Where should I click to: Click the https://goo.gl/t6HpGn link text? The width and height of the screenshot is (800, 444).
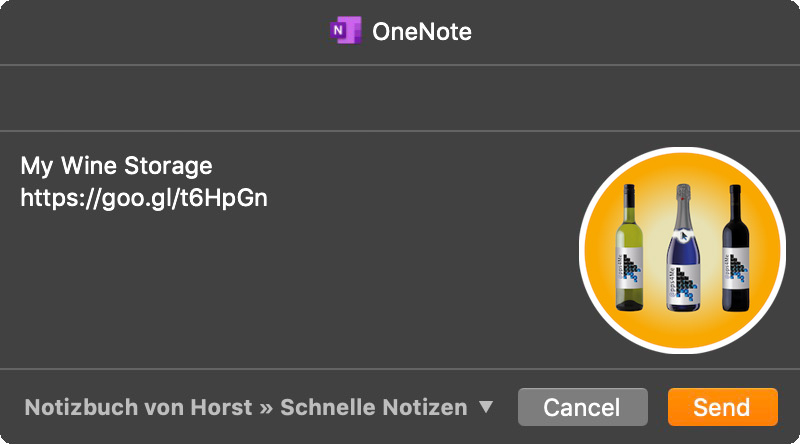click(144, 198)
